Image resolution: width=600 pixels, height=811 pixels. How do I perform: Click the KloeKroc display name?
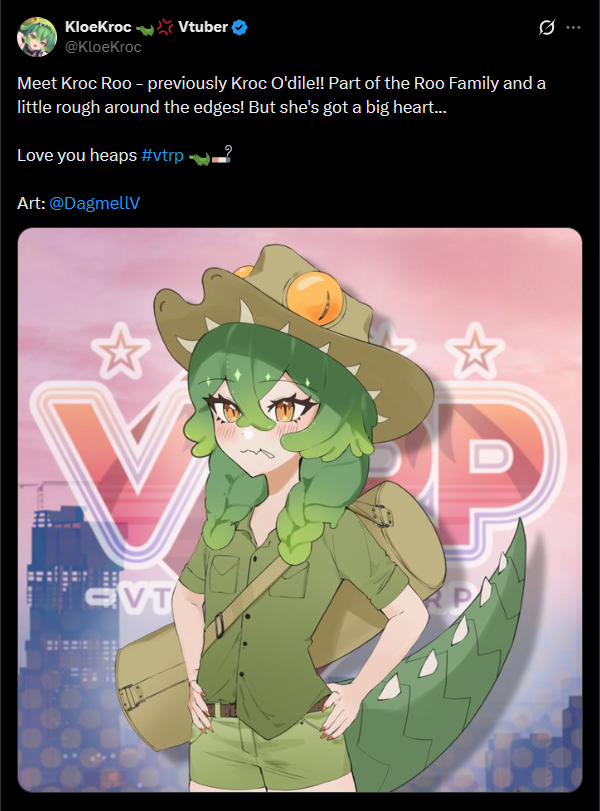(x=98, y=27)
